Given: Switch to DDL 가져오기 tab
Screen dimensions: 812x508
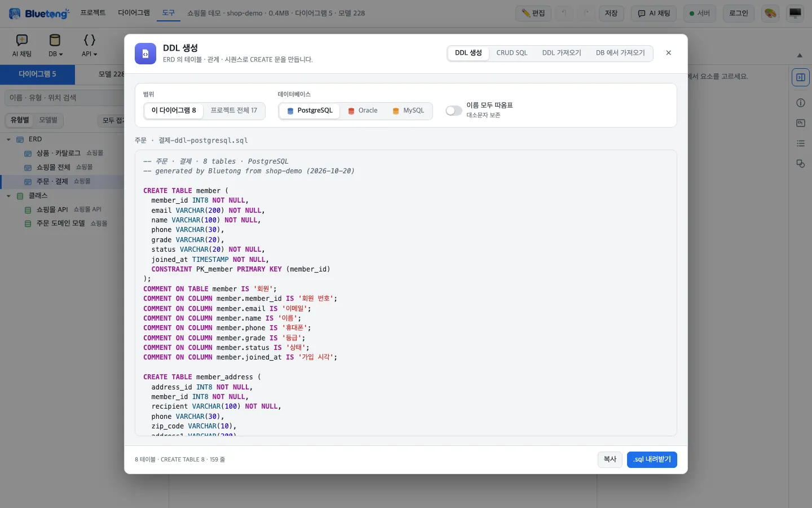Looking at the screenshot, I should pos(562,53).
